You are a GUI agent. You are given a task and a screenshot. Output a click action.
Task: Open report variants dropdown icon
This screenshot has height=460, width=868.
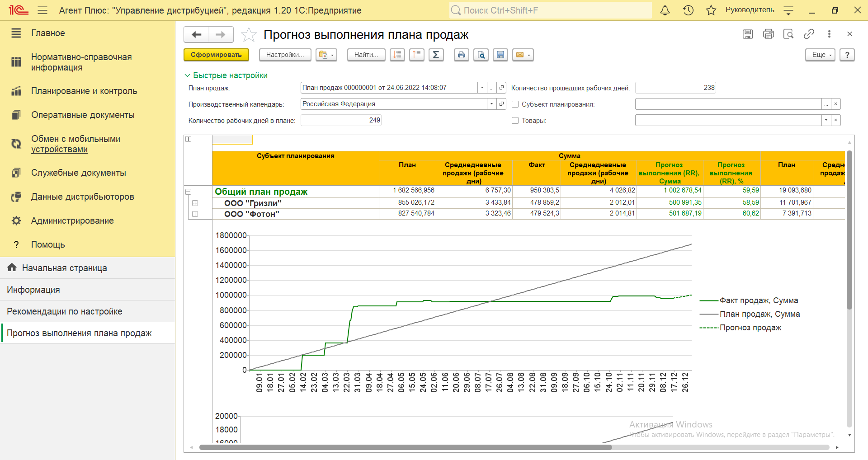coord(326,55)
